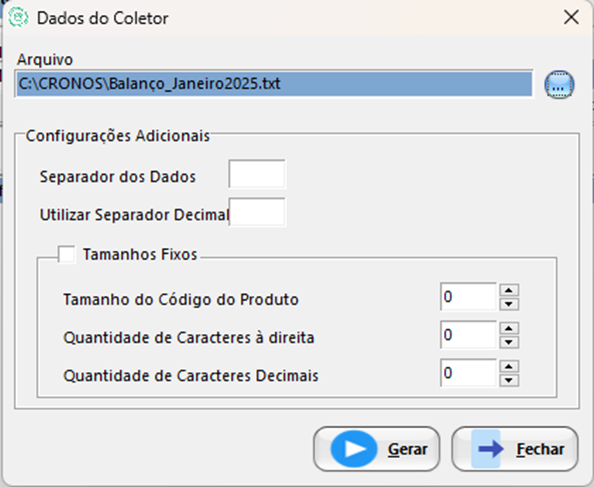This screenshot has height=487, width=594.
Task: Click the arrow icon on Fechar
Action: point(491,449)
